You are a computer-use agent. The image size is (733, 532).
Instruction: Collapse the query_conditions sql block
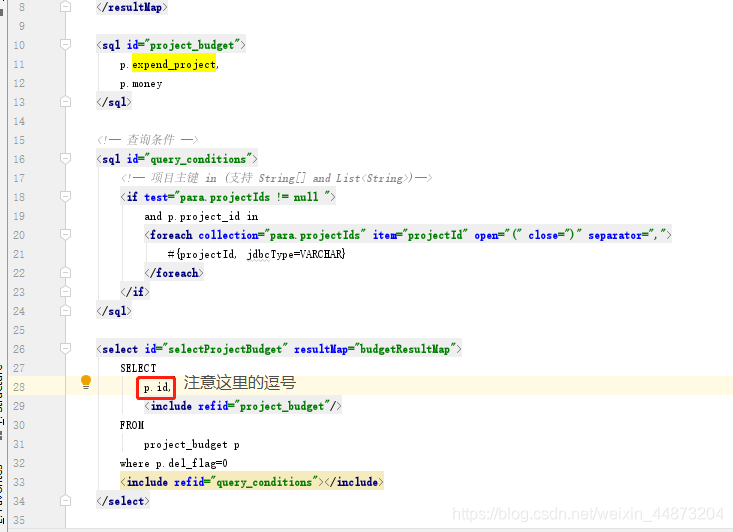[66, 158]
